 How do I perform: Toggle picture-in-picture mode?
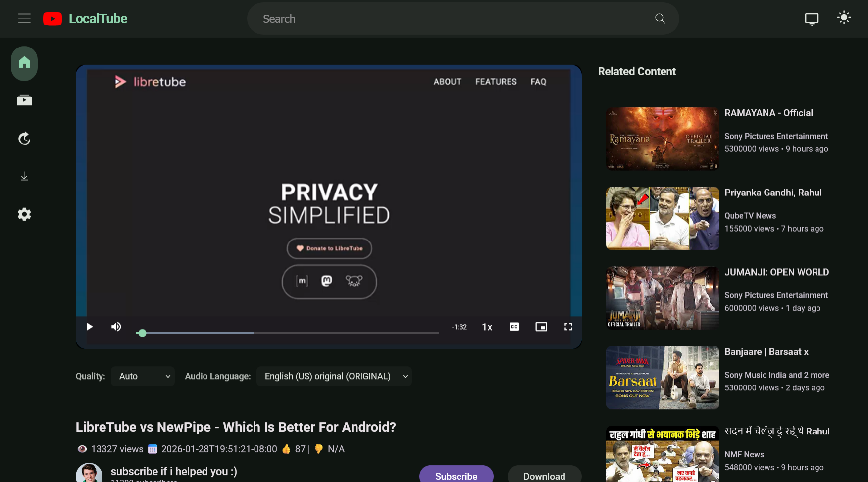tap(541, 327)
